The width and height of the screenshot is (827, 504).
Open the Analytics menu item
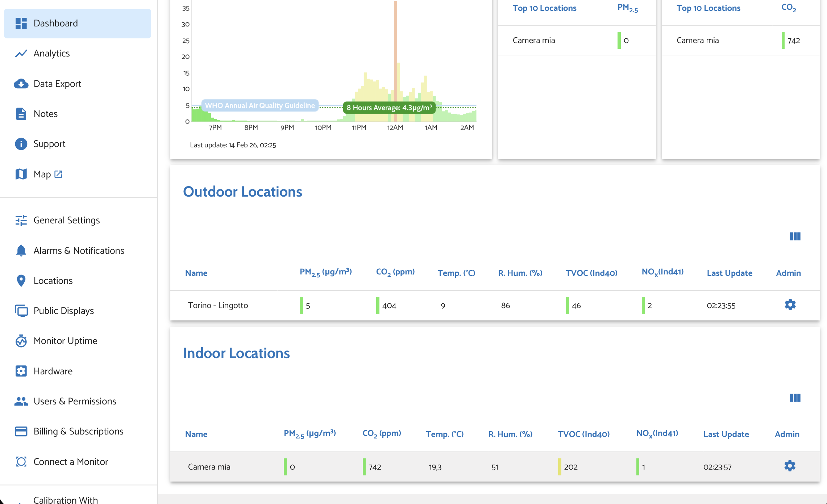point(51,54)
